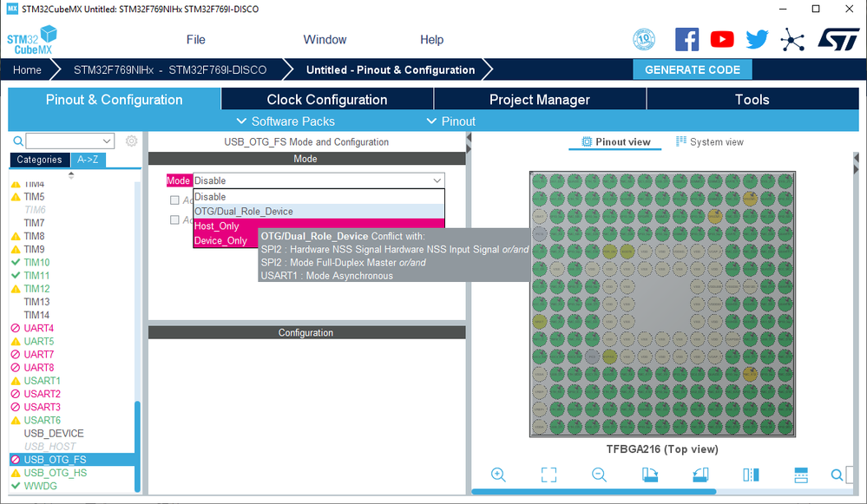The image size is (867, 504).
Task: Open the peripheral search dropdown arrow
Action: click(x=107, y=141)
